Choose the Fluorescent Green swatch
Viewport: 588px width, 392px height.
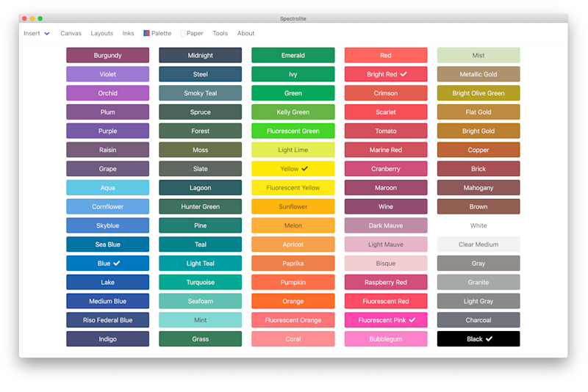pyautogui.click(x=293, y=131)
